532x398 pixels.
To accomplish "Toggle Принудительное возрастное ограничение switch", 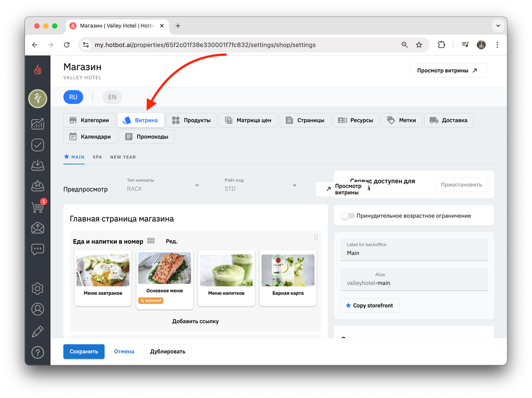I will (x=348, y=216).
